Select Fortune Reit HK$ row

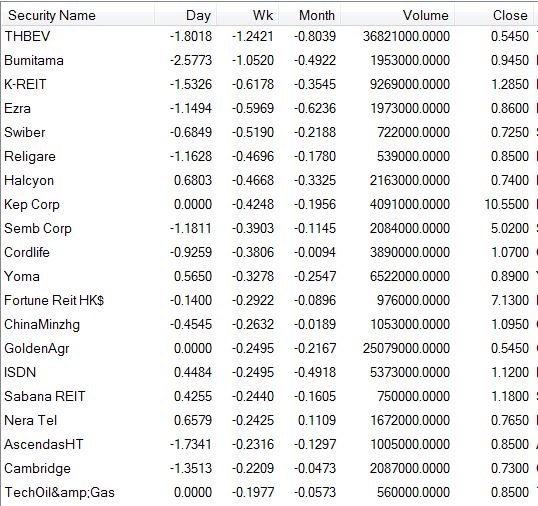pos(269,301)
